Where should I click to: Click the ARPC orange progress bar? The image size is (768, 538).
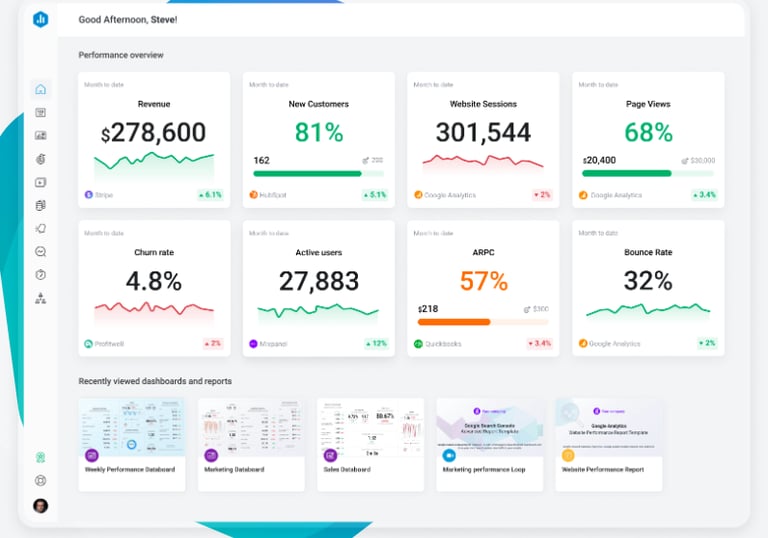click(483, 322)
